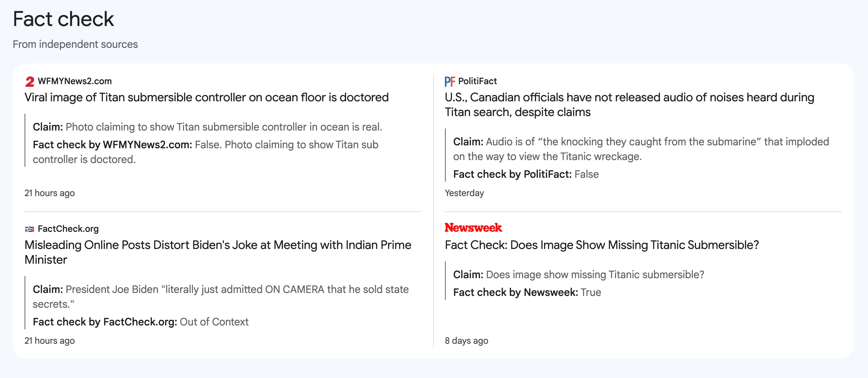Screen dimensions: 868x378
Task: Click the PolitiFact PF logo icon
Action: click(450, 81)
